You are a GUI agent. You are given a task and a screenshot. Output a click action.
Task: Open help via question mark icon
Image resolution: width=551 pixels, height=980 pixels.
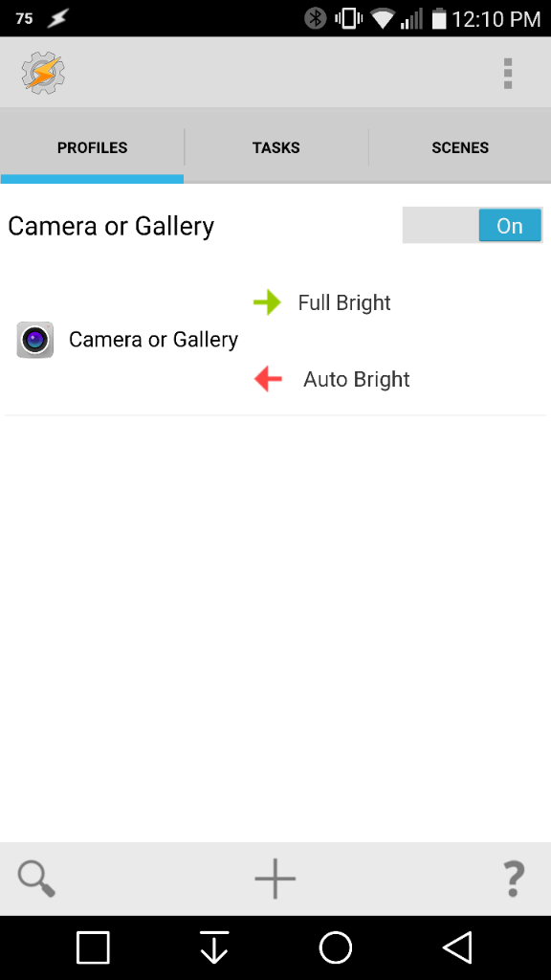[514, 879]
